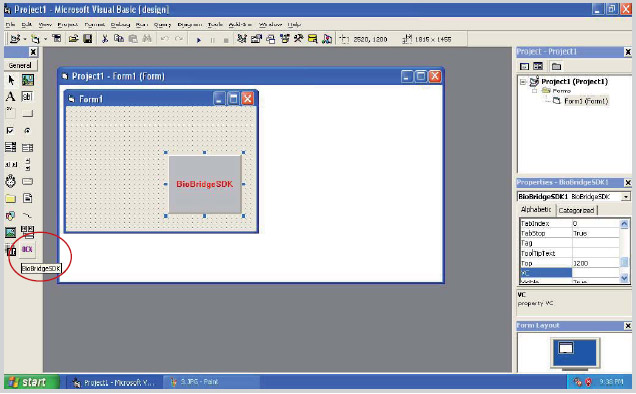636x394 pixels.
Task: Cut selection with scissors icon
Action: point(105,39)
